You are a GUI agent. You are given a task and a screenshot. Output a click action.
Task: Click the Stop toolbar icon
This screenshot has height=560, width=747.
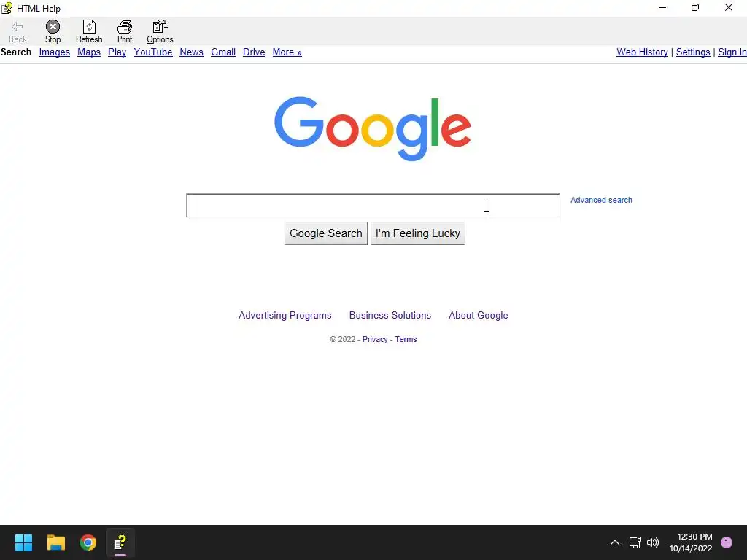pos(53,27)
